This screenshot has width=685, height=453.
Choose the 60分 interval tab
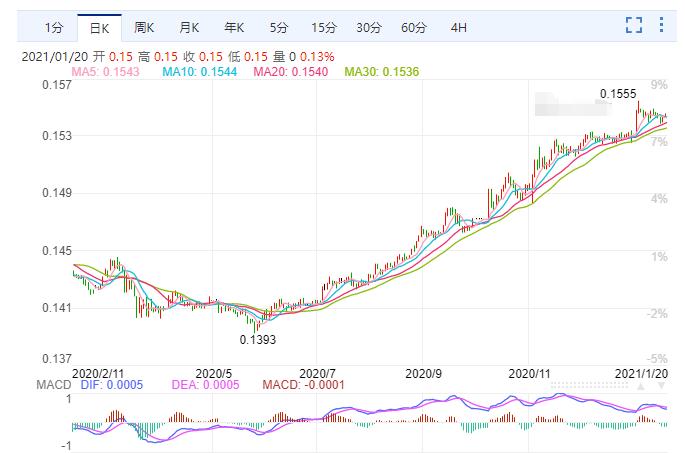pos(414,28)
